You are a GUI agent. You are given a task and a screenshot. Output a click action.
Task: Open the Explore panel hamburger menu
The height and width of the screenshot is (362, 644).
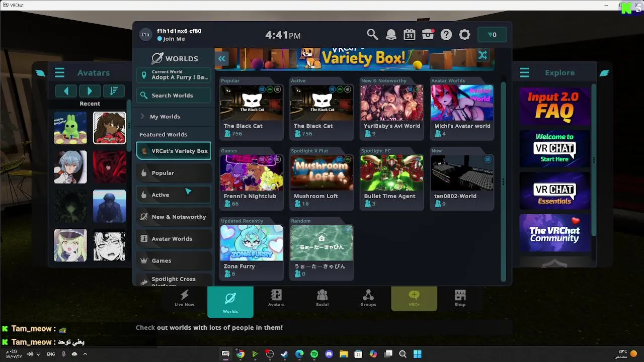click(524, 73)
